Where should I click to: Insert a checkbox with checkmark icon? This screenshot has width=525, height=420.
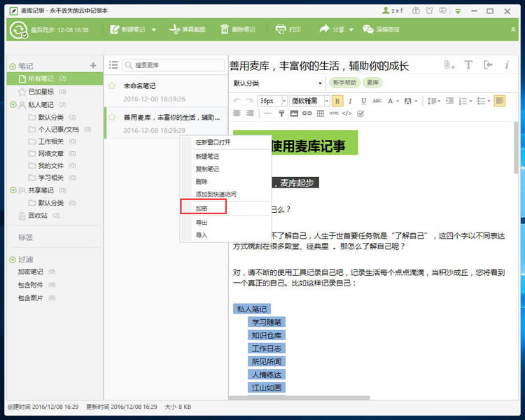(x=360, y=113)
